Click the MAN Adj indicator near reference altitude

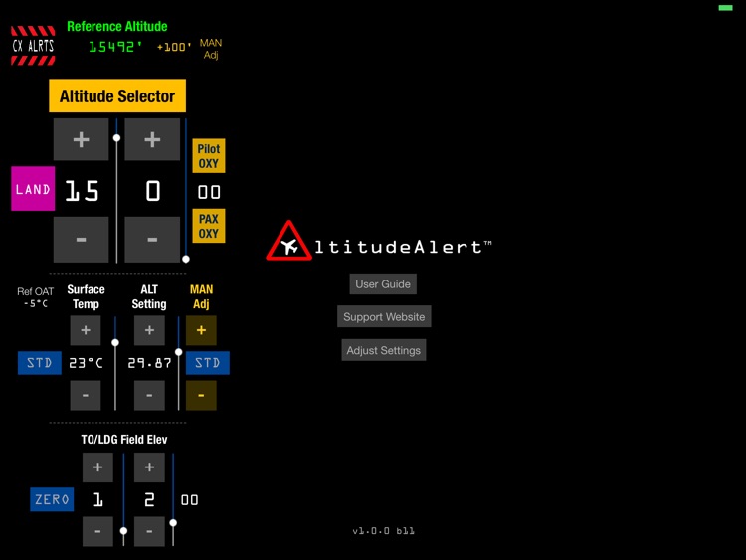[211, 49]
